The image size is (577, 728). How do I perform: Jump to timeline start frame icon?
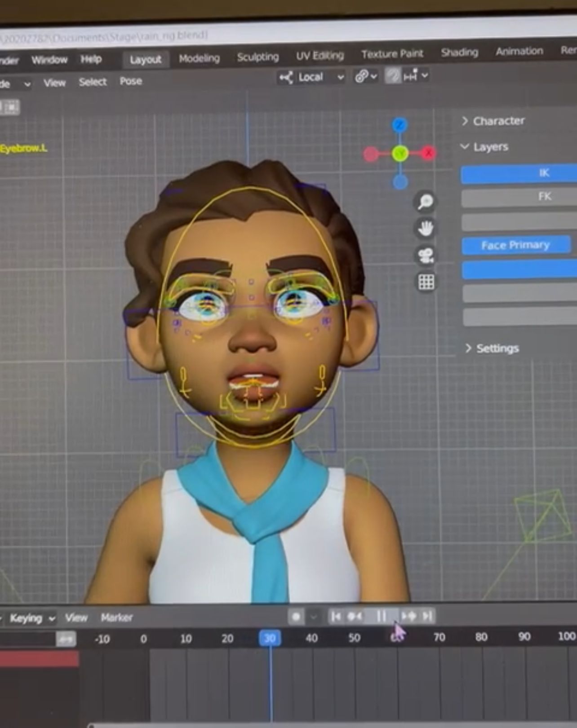click(x=335, y=617)
